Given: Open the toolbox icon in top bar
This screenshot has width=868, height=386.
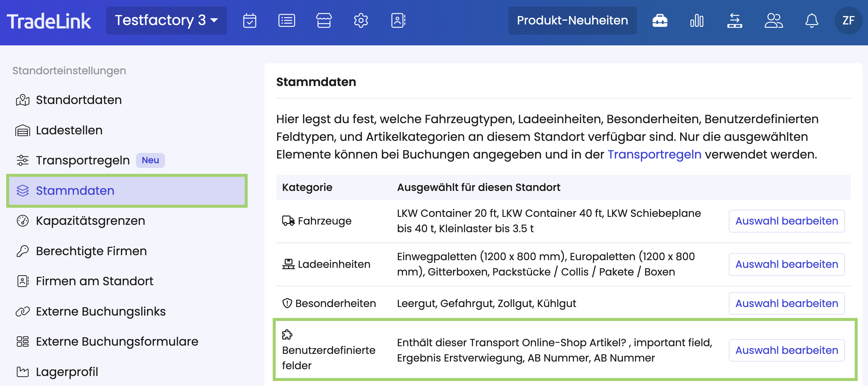Looking at the screenshot, I should click(660, 21).
